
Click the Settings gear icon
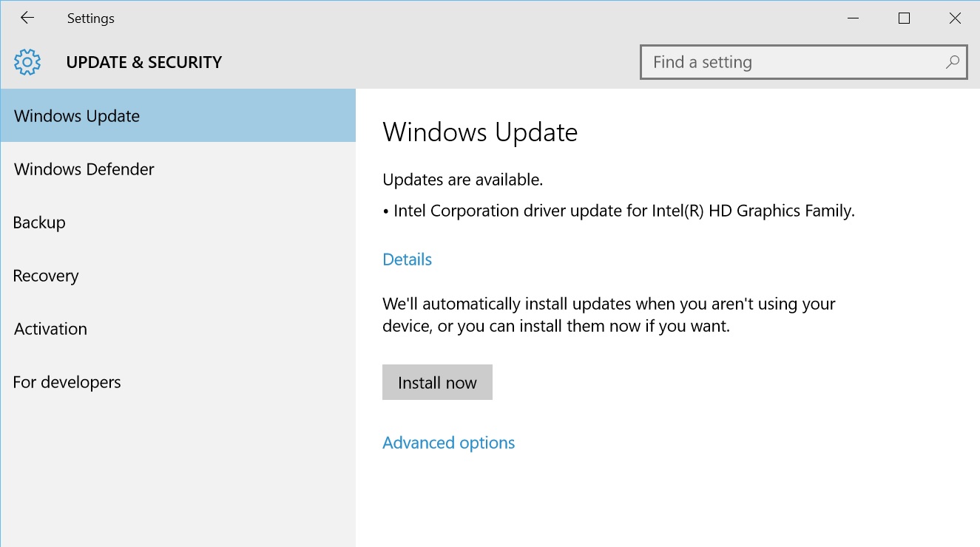27,62
